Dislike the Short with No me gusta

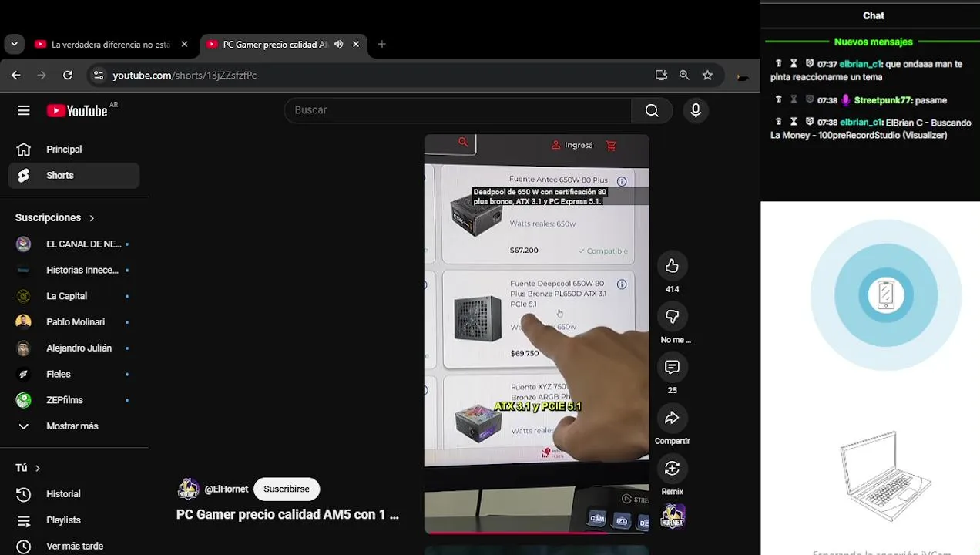672,317
